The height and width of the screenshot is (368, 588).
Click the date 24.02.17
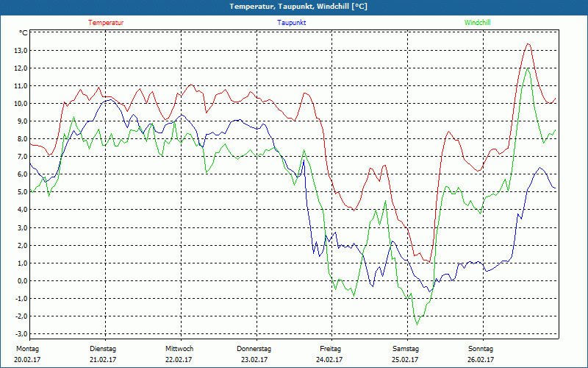click(x=329, y=360)
